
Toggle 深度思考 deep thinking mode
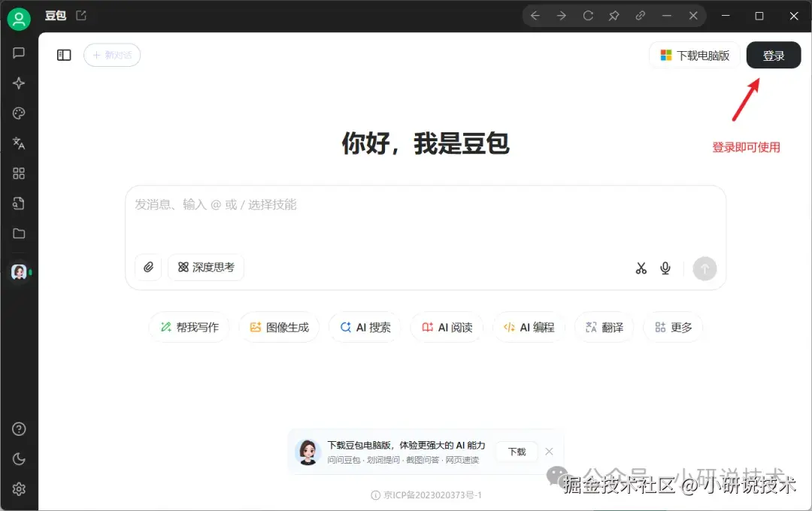(206, 268)
